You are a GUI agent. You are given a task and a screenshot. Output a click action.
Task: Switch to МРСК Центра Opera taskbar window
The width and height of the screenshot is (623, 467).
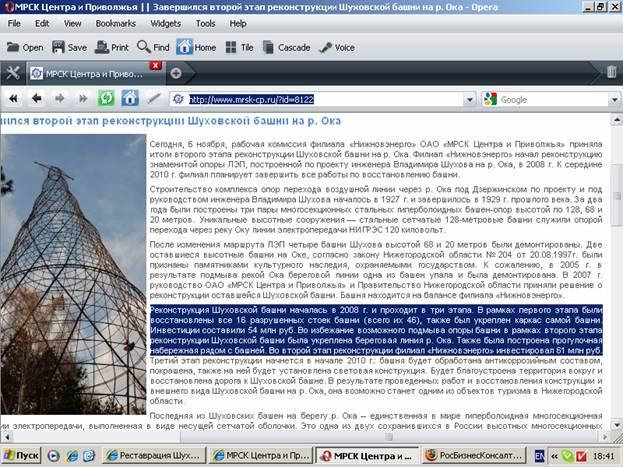[x=367, y=455]
